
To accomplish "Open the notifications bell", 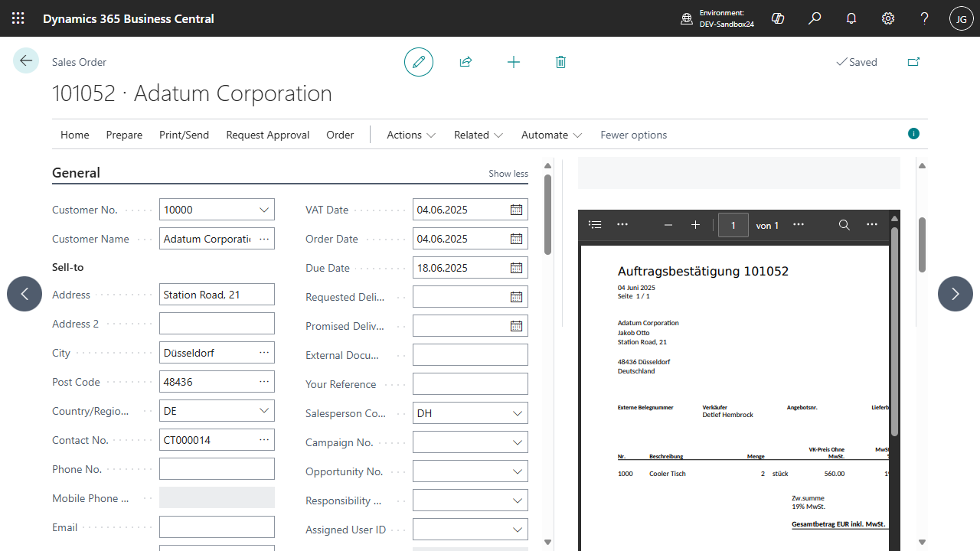I will tap(851, 18).
